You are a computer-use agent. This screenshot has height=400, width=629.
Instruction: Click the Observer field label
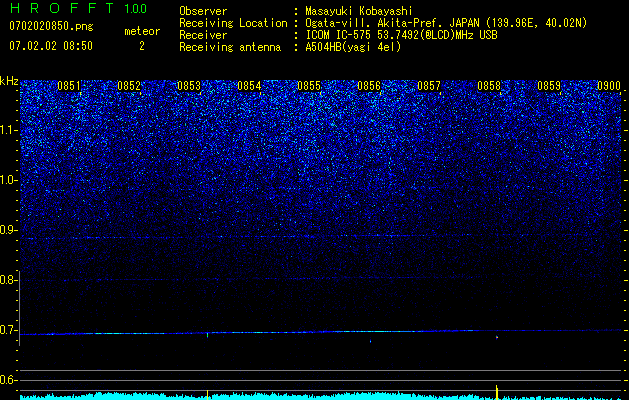click(203, 11)
